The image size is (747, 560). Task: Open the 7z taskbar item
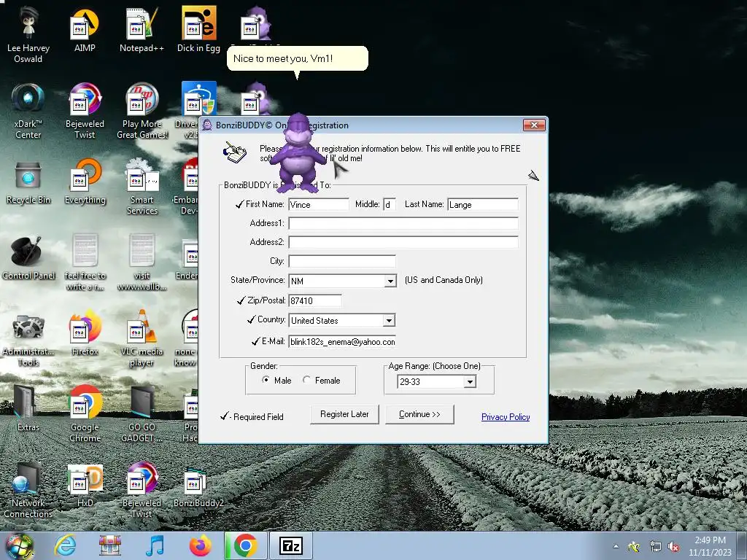coord(290,545)
